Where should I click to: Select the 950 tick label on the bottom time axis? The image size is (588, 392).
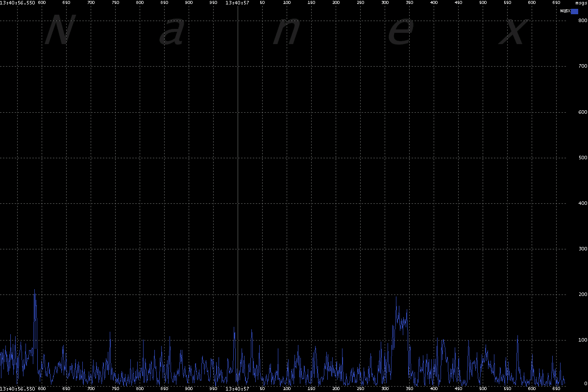pyautogui.click(x=213, y=389)
